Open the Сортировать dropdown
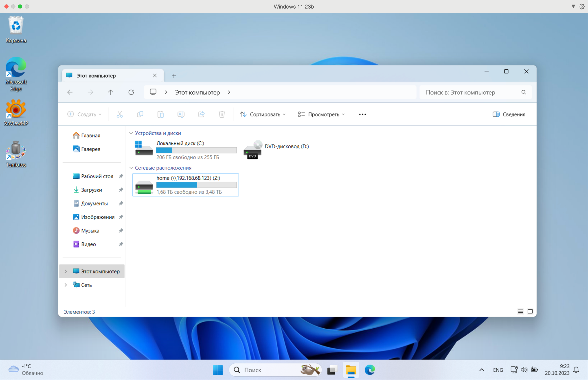The image size is (588, 380). [x=263, y=114]
